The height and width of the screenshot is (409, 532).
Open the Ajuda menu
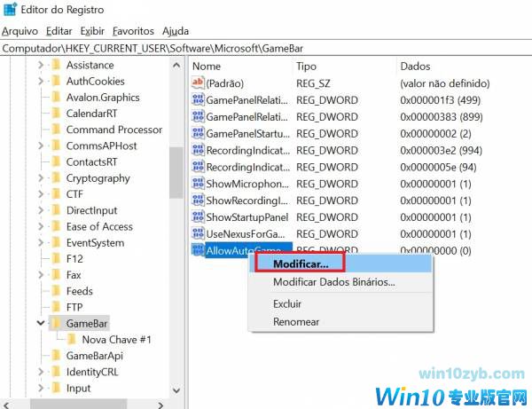(x=176, y=31)
